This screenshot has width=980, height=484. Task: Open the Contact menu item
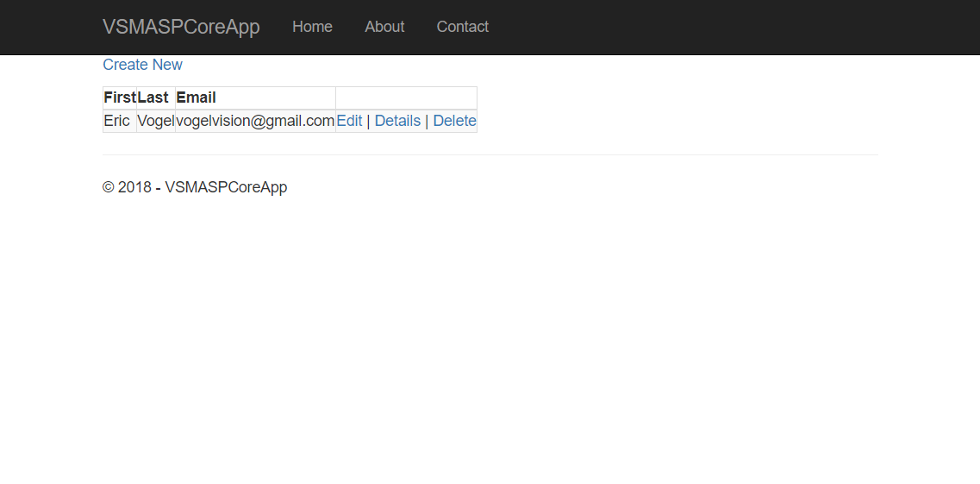462,27
